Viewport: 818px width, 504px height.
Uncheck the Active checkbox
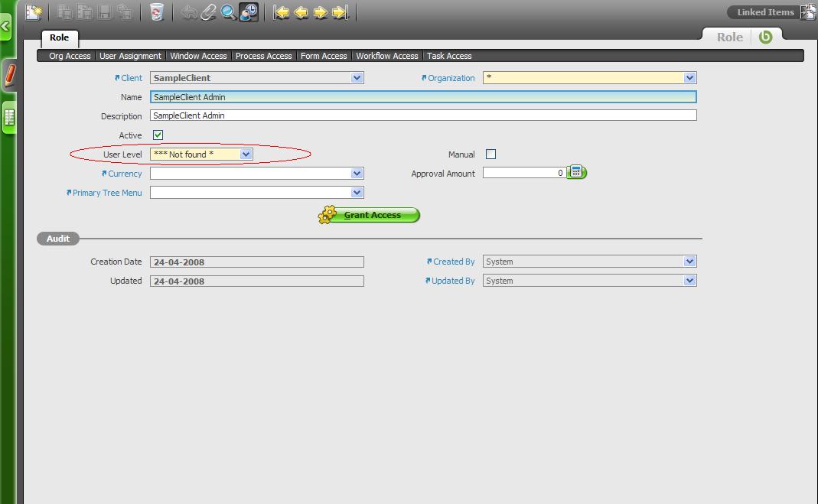158,135
